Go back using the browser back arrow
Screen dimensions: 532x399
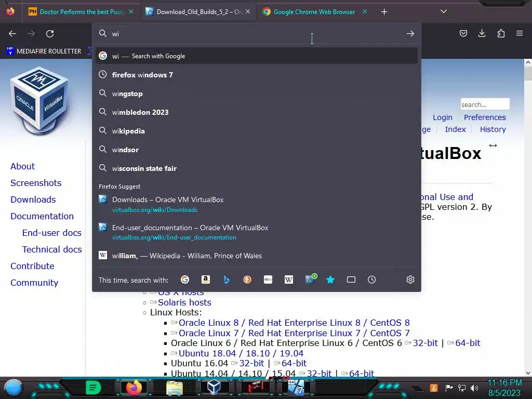[x=12, y=34]
